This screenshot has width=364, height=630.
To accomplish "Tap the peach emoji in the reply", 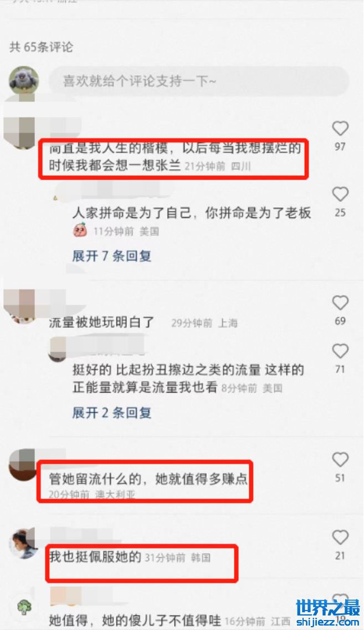I will [x=80, y=230].
